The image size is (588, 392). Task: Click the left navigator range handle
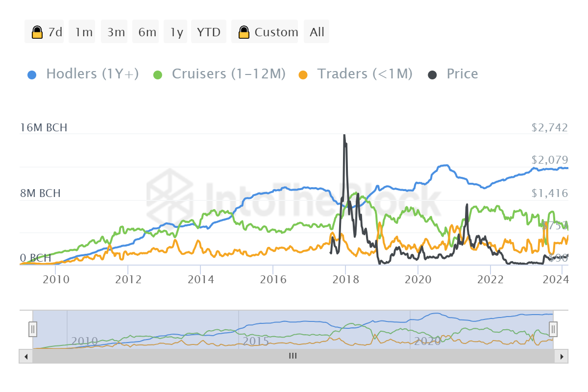coord(33,329)
